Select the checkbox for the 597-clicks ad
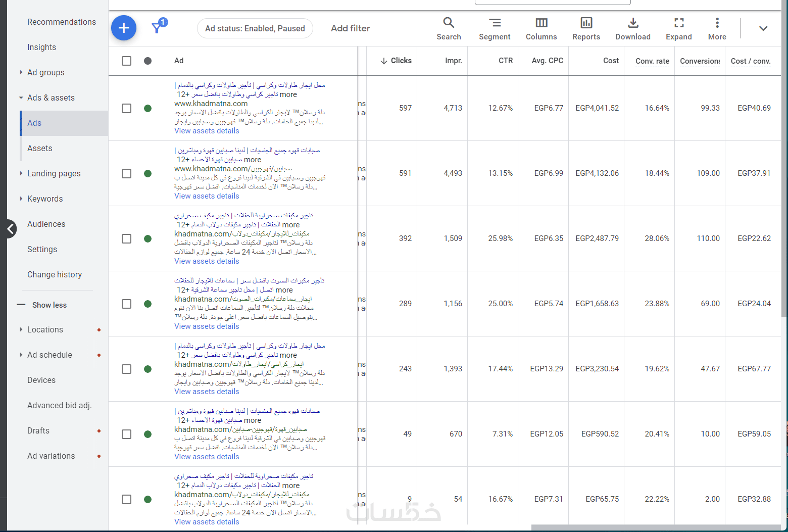The image size is (788, 532). pos(127,108)
